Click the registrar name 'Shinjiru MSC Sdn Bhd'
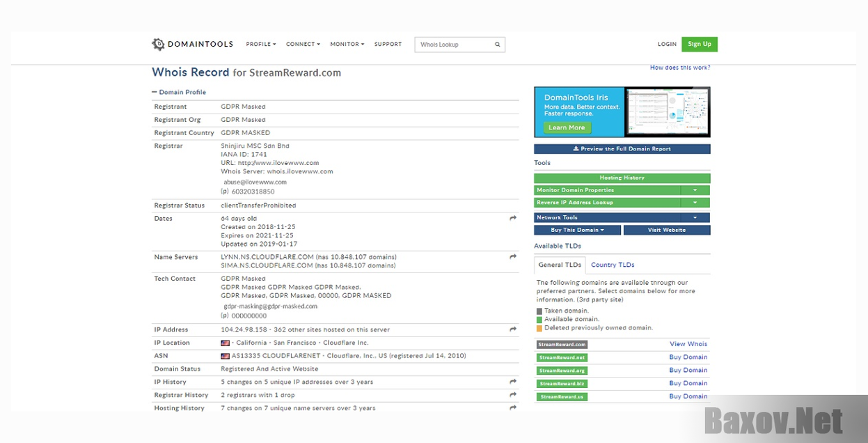 tap(255, 146)
